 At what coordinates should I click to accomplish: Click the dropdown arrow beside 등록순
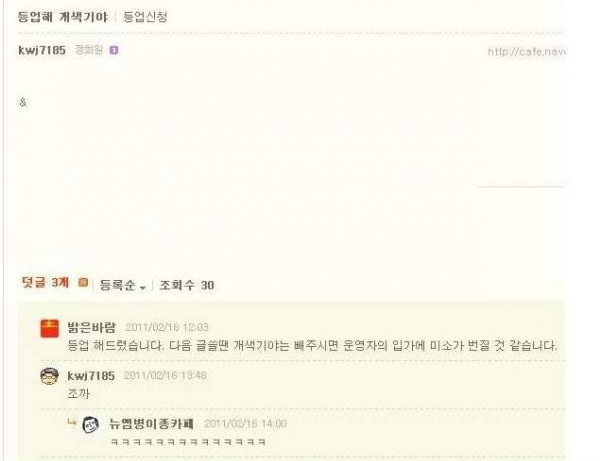click(x=143, y=288)
